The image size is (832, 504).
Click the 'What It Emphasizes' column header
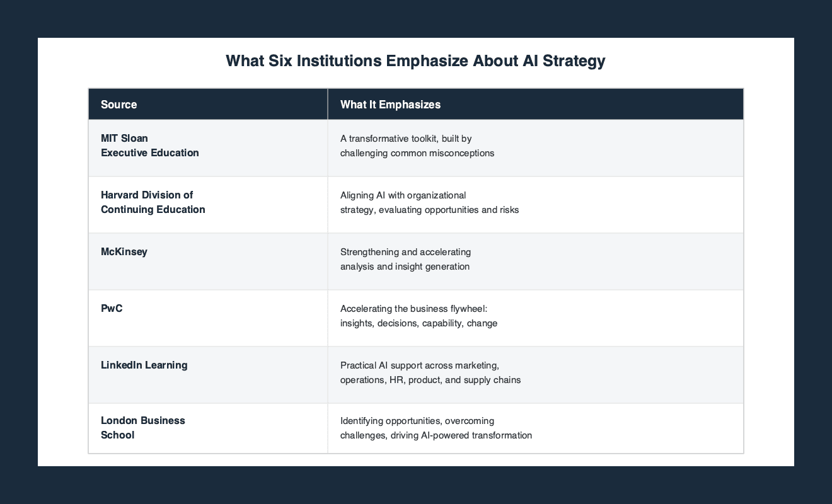pos(535,104)
